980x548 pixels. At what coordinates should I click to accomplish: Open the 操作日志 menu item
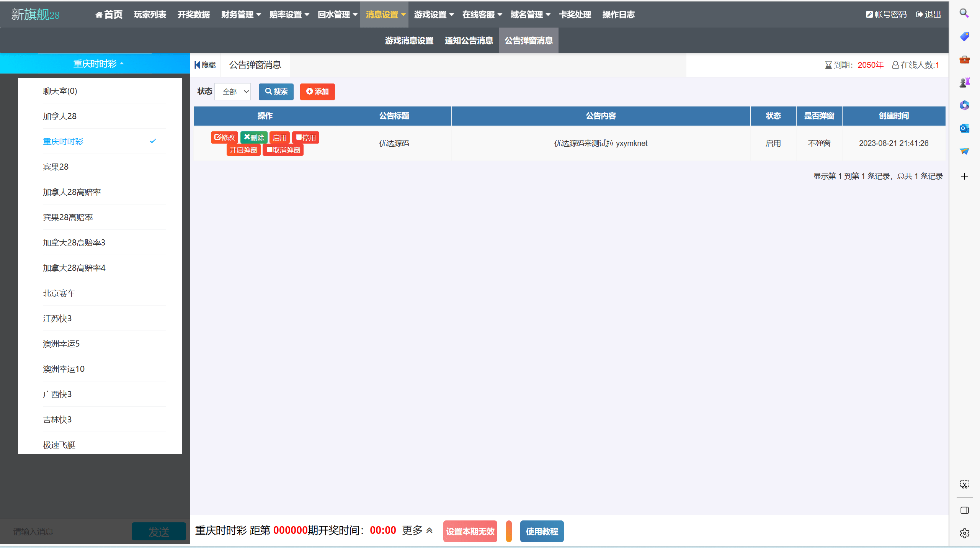pos(619,15)
